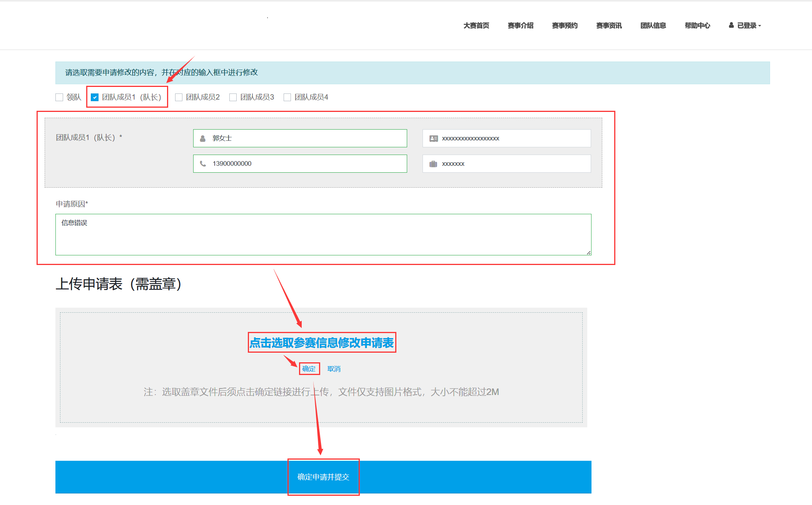Check the 团队成员4 checkbox
Screen dimensions: 812x505
point(287,97)
